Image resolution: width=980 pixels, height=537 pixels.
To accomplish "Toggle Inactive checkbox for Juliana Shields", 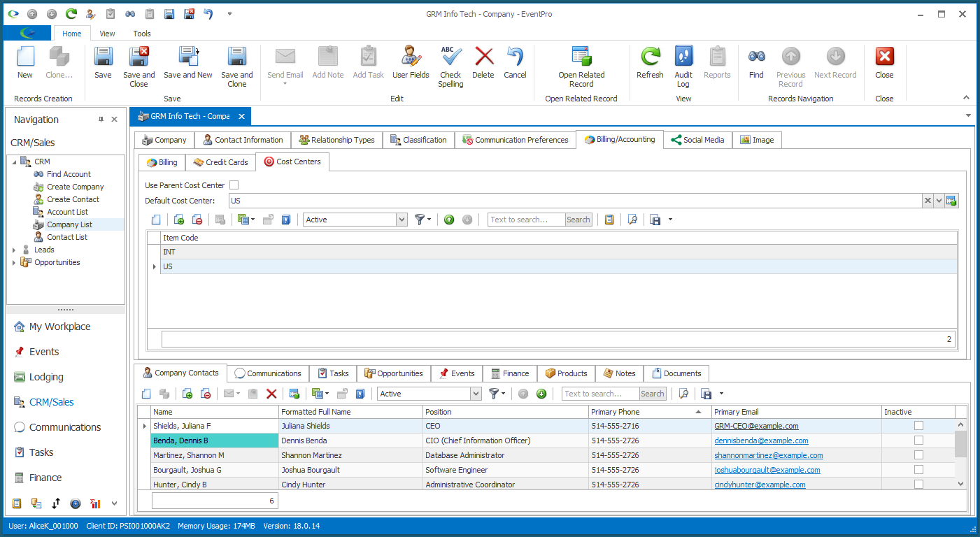I will click(x=918, y=425).
